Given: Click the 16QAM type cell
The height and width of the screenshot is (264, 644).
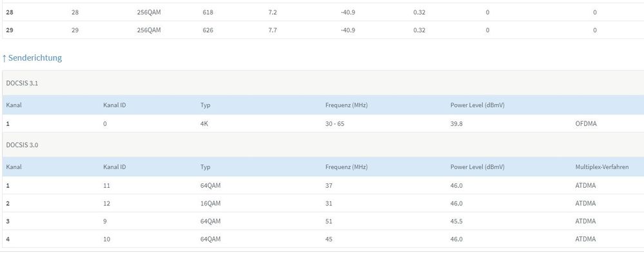Looking at the screenshot, I should click(x=210, y=203).
